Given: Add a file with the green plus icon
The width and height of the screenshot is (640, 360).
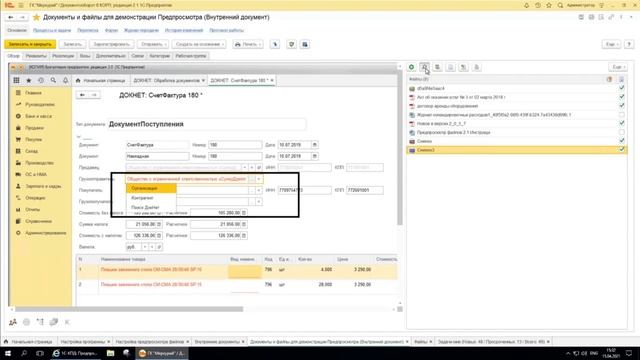Looking at the screenshot, I should (x=411, y=67).
